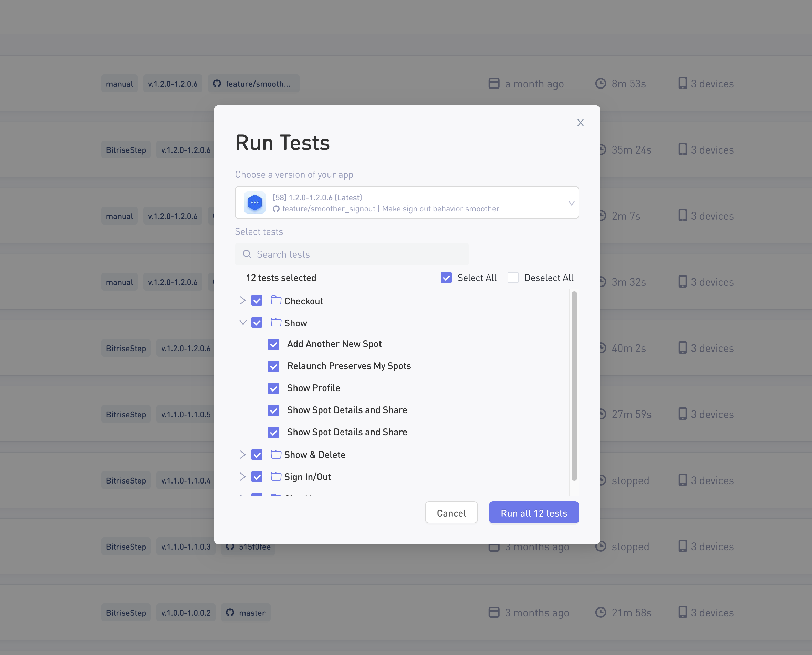
Task: Click the Sign In/Out folder icon
Action: 276,476
